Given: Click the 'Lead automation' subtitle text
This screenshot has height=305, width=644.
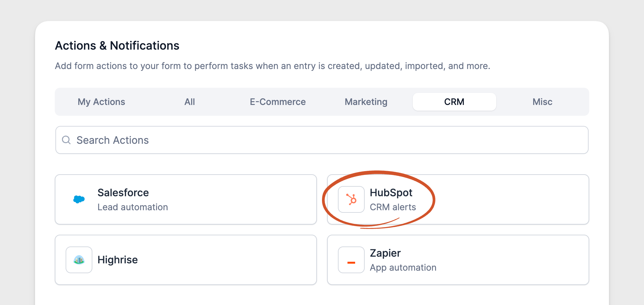Looking at the screenshot, I should 132,207.
